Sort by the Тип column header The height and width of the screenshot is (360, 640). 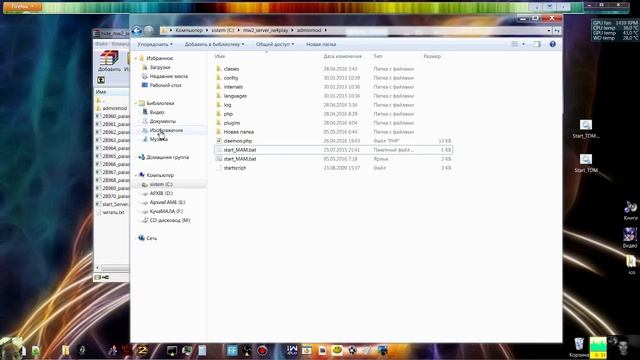coord(378,56)
